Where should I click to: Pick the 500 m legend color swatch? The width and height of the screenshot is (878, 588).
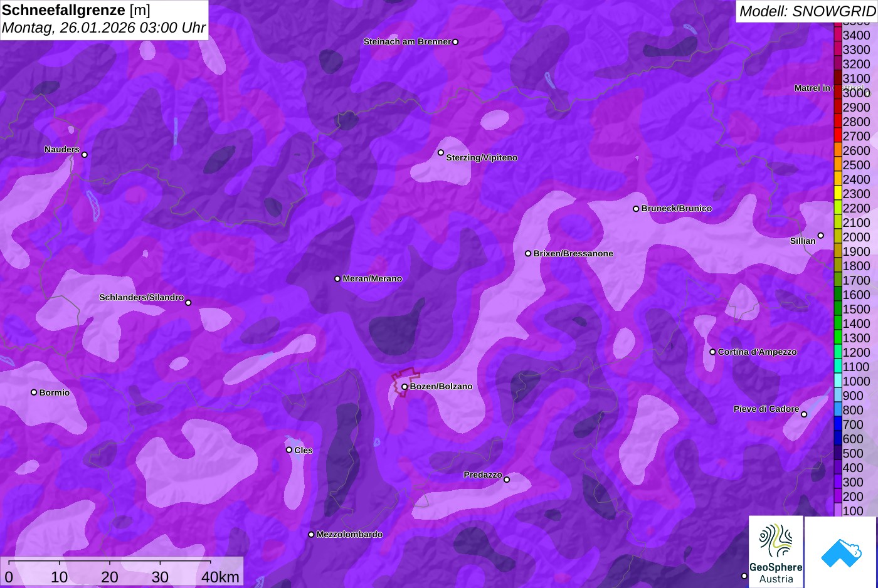point(837,453)
